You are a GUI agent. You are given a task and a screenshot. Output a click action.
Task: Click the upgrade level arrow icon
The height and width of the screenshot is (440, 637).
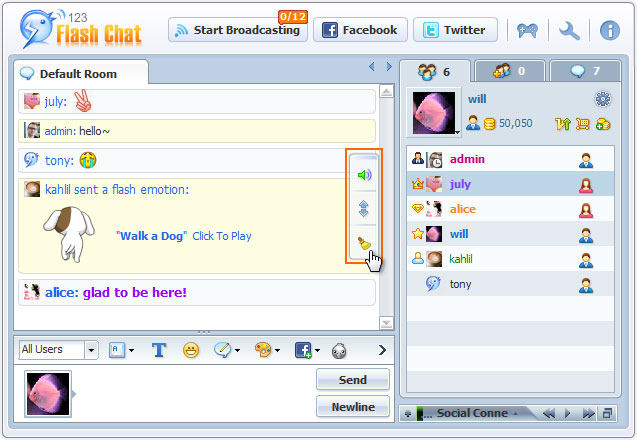563,124
